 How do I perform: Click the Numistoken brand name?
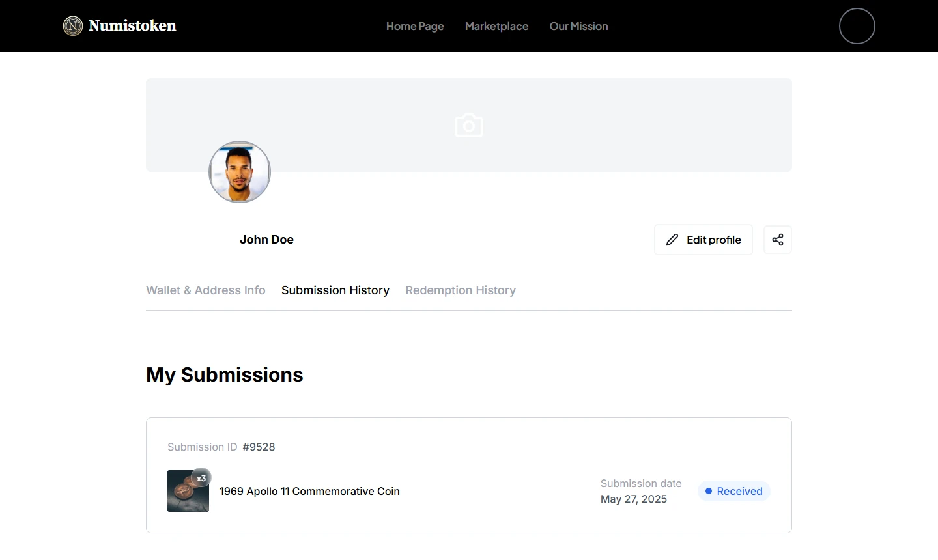[x=132, y=26]
